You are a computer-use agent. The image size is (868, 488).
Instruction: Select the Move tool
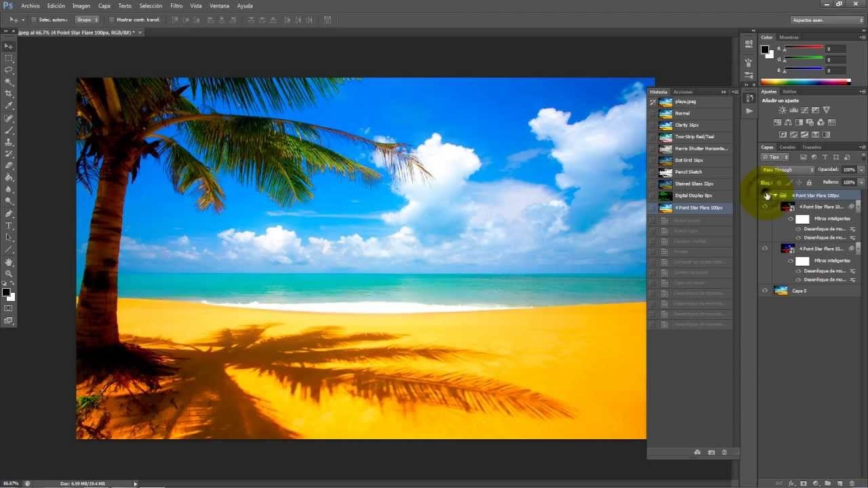[9, 46]
